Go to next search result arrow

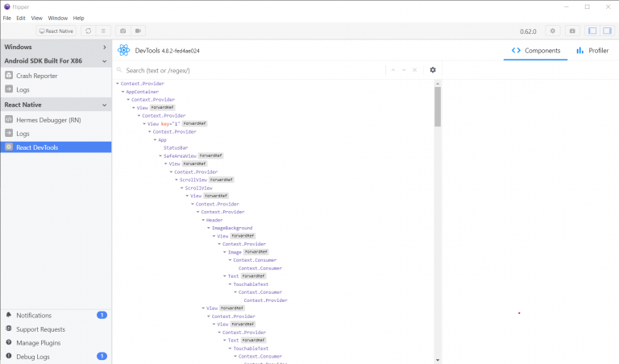[x=404, y=70]
